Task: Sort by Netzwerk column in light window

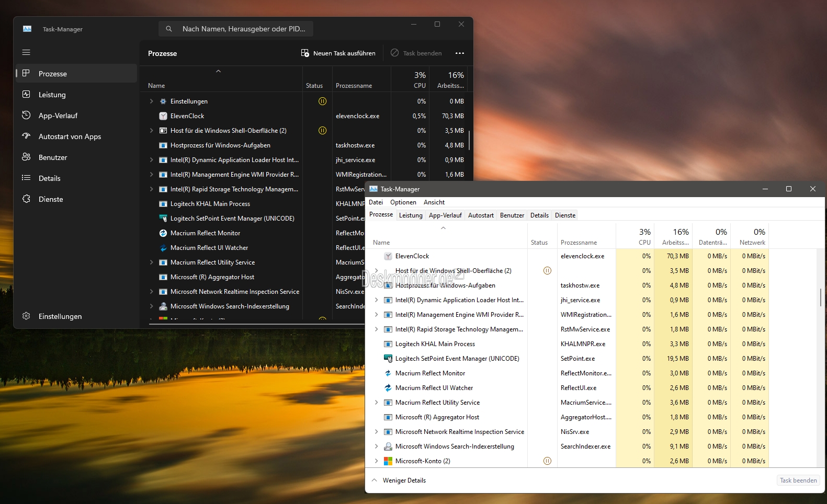Action: tap(749, 236)
